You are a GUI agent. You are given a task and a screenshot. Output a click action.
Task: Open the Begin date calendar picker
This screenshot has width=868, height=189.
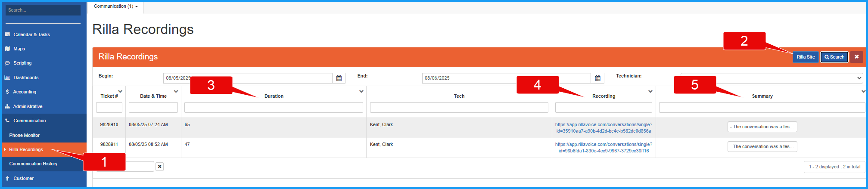coord(339,78)
